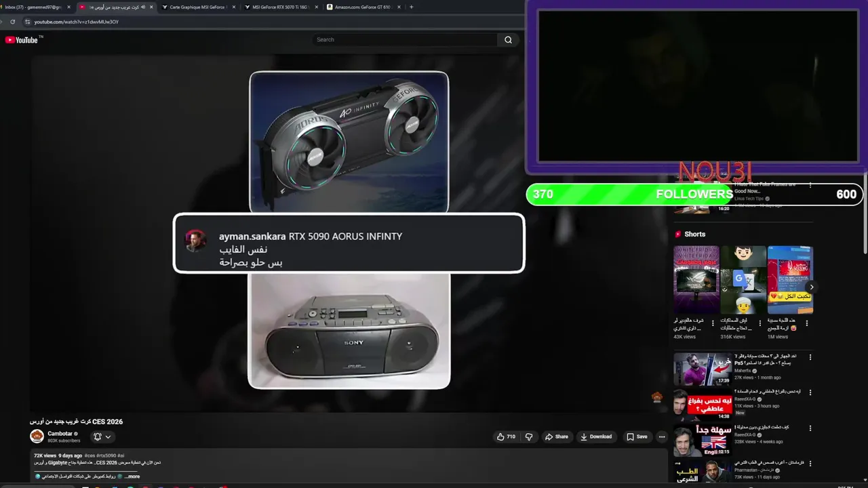
Task: Advance Shorts shelf with right arrow
Action: 811,287
